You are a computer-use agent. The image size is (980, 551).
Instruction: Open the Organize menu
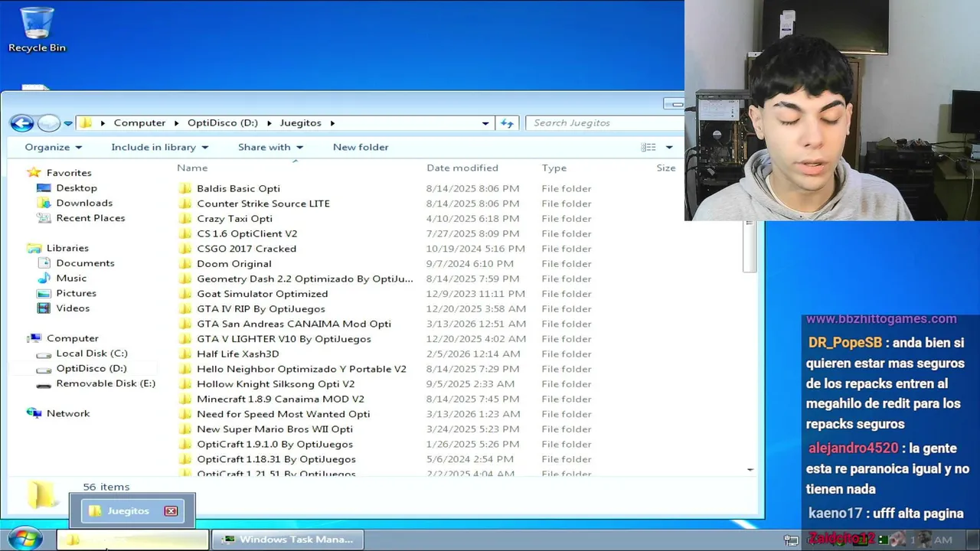coord(53,147)
